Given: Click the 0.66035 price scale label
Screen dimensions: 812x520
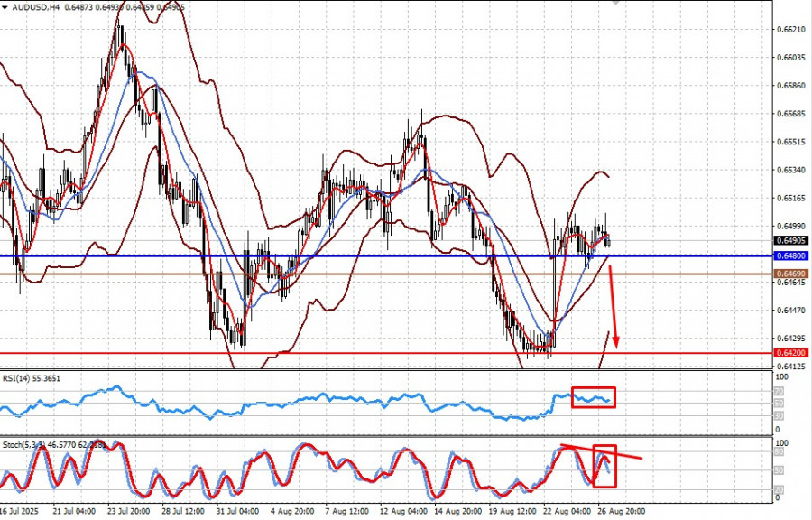Looking at the screenshot, I should tap(791, 58).
